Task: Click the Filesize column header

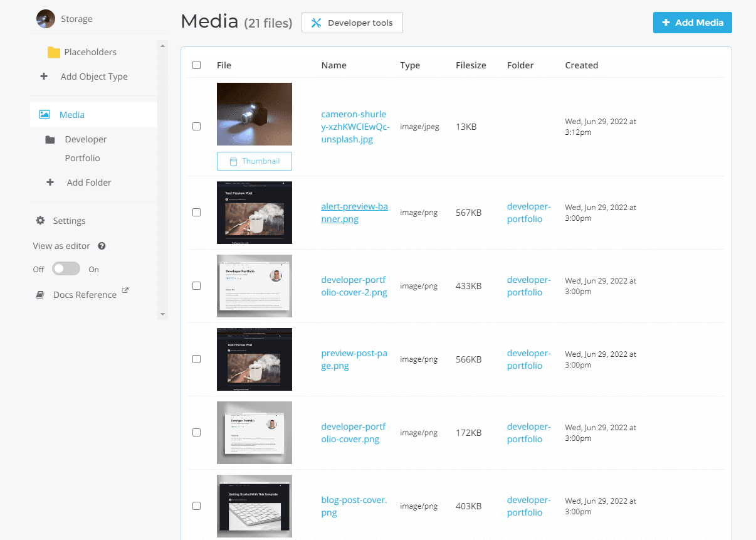Action: [471, 65]
